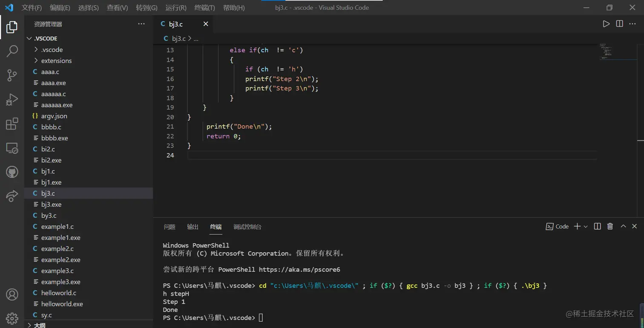Open the Search sidebar icon
The width and height of the screenshot is (644, 328).
11,51
